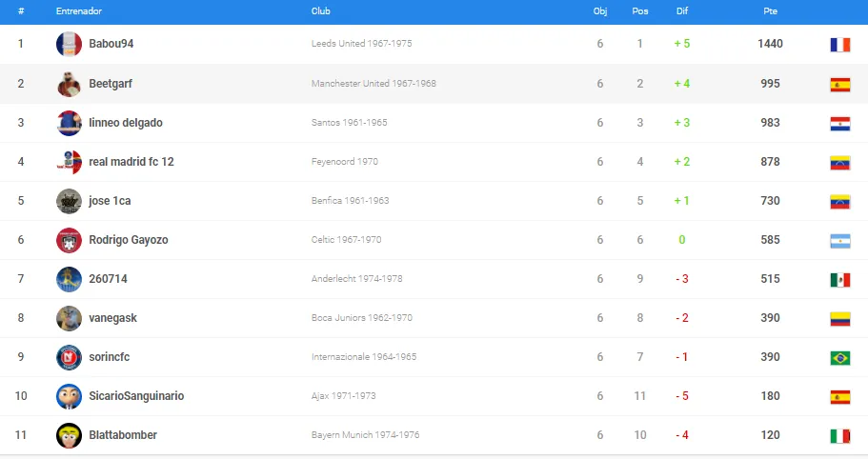Sort by the Pte column header

770,11
